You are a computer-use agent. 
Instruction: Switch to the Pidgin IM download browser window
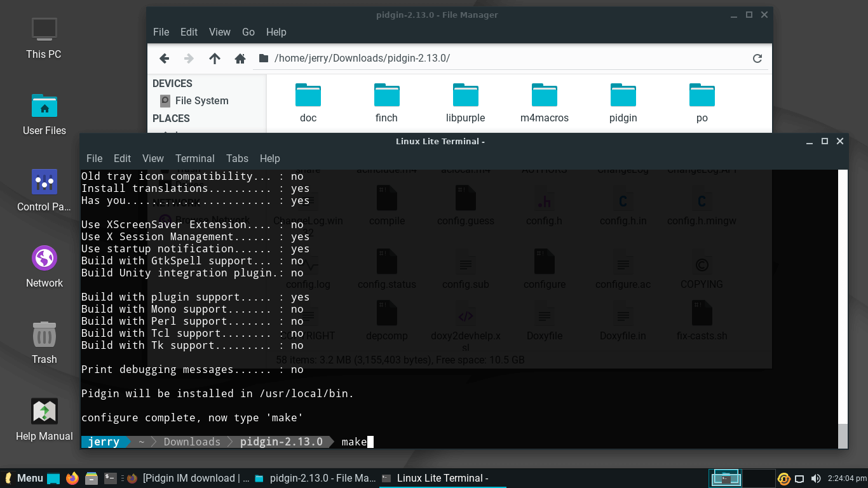click(x=189, y=478)
